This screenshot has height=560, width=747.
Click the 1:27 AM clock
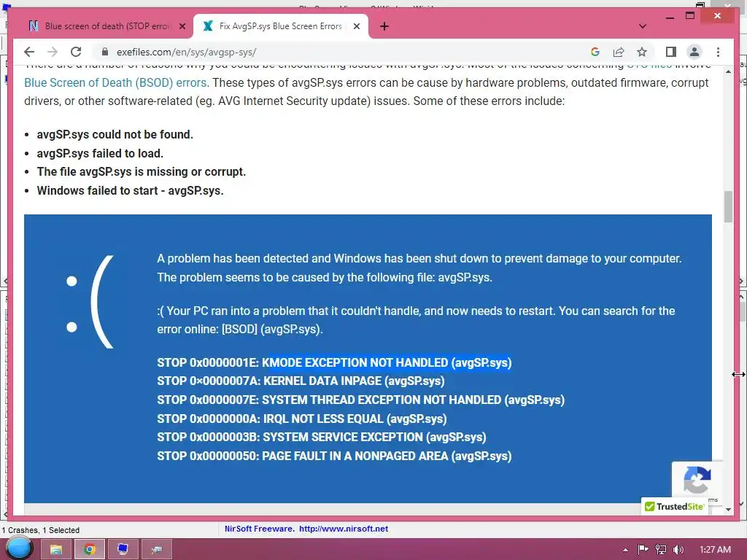[715, 550]
